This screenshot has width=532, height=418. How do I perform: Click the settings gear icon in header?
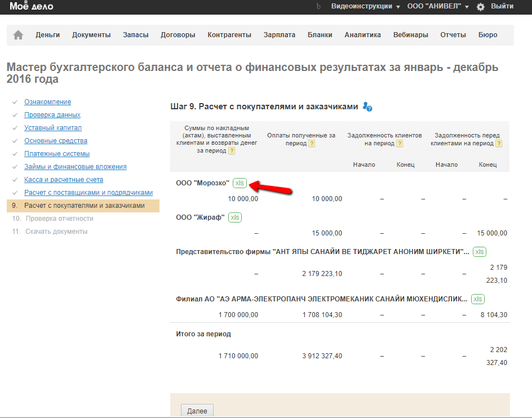pos(481,7)
